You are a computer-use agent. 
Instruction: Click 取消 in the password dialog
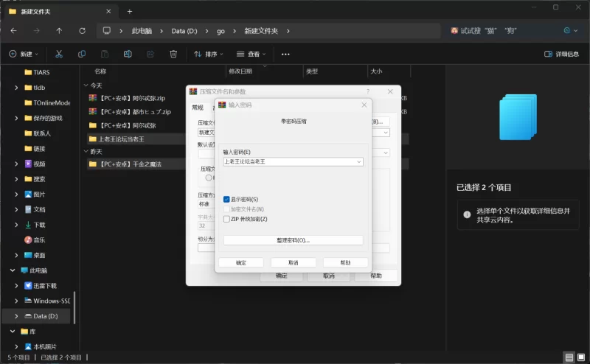click(293, 262)
